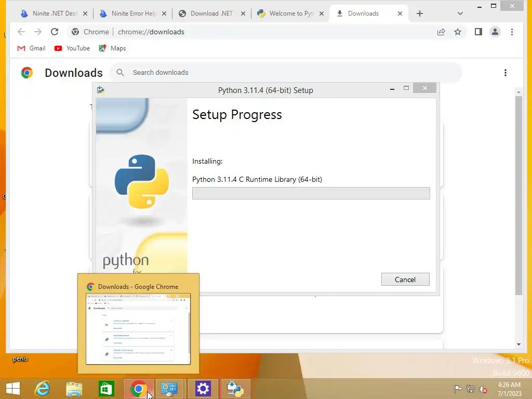
Task: Click the Python setup progress bar
Action: click(311, 193)
